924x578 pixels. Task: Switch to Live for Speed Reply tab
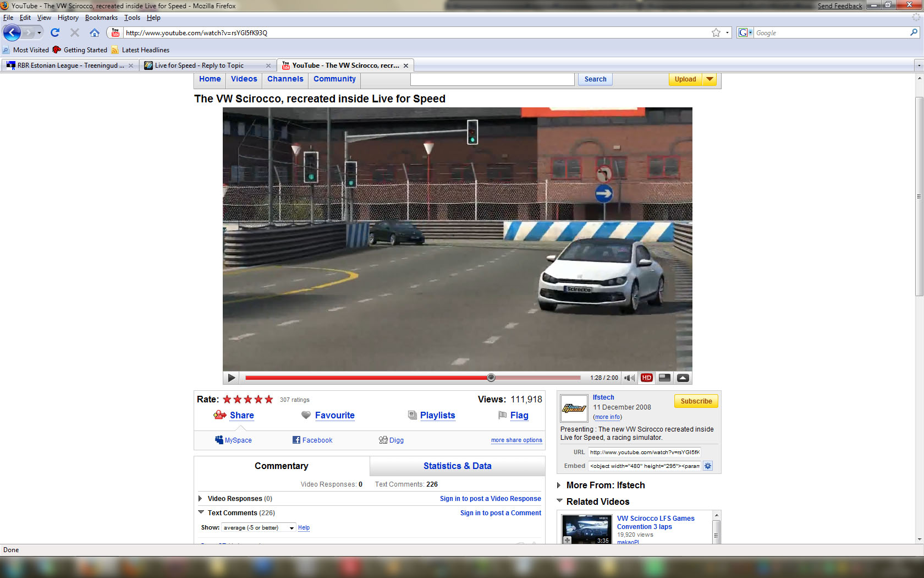tap(207, 66)
